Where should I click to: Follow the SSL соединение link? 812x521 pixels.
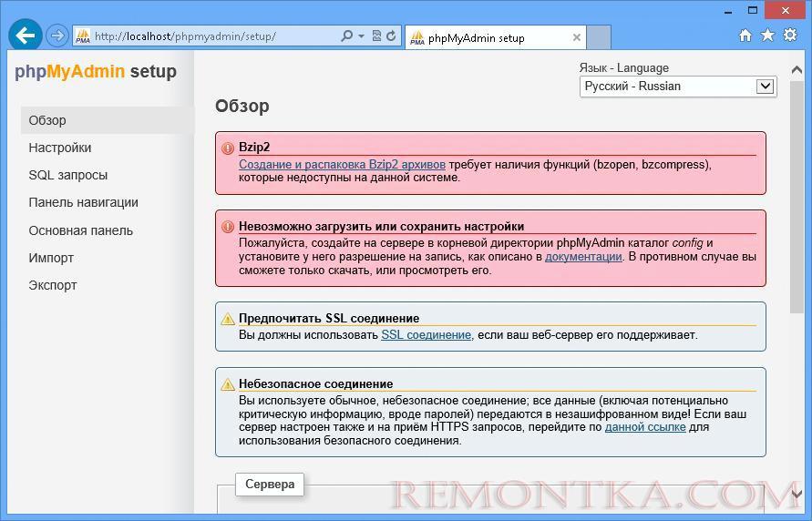[x=426, y=335]
